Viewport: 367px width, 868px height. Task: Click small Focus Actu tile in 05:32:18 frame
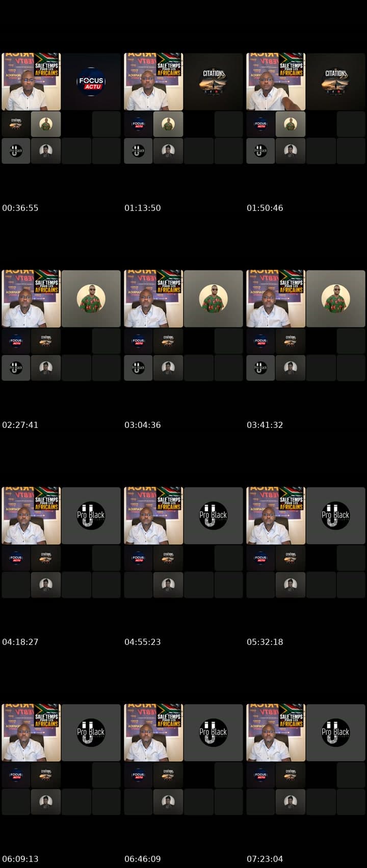[260, 558]
